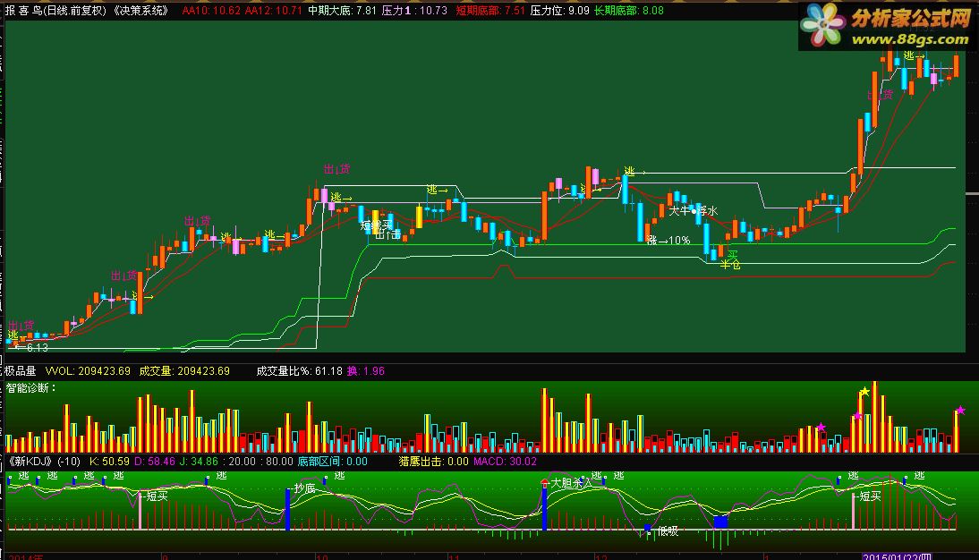Click the magenta star at far right of volume panel

(x=961, y=411)
